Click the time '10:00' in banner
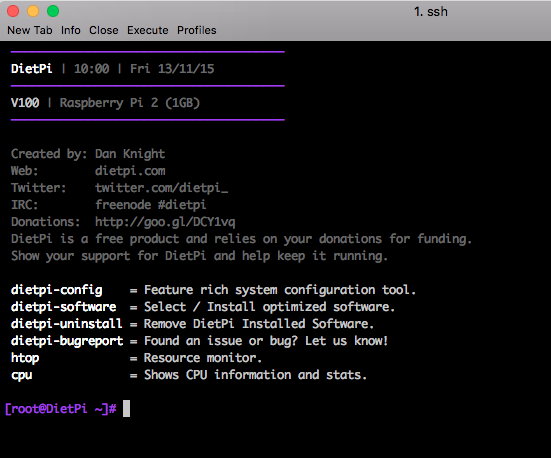This screenshot has width=551, height=458. click(92, 69)
